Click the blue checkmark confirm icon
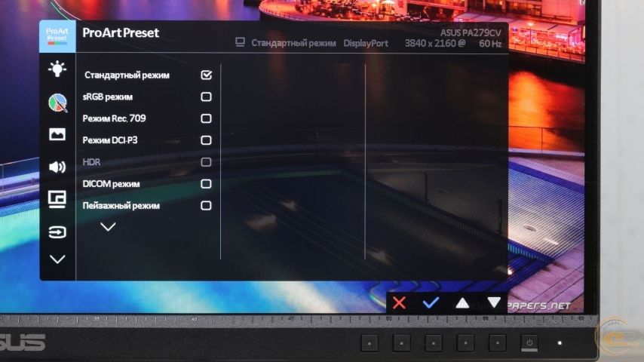644x362 pixels. [x=431, y=303]
